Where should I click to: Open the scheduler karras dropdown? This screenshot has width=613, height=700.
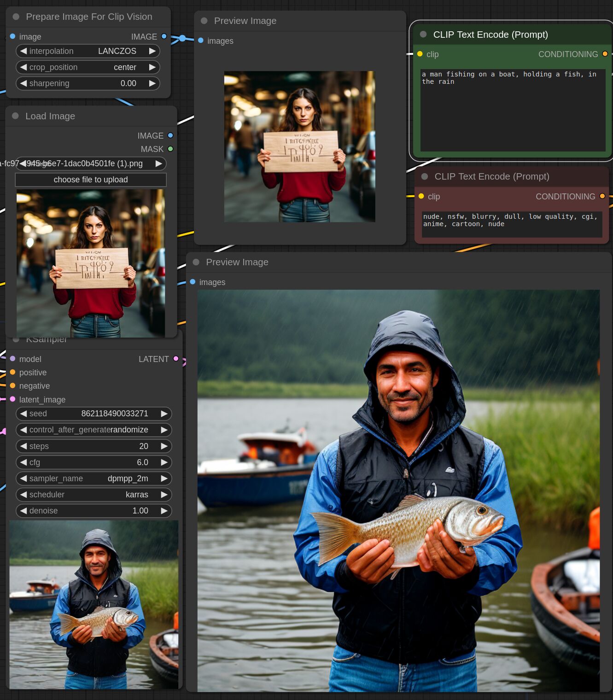point(93,495)
